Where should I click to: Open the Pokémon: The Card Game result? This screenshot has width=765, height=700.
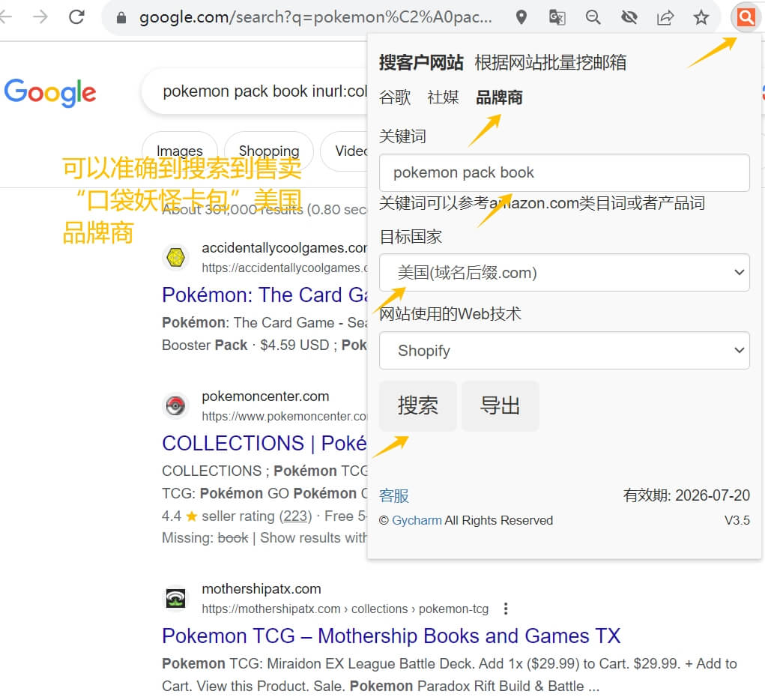pyautogui.click(x=265, y=295)
